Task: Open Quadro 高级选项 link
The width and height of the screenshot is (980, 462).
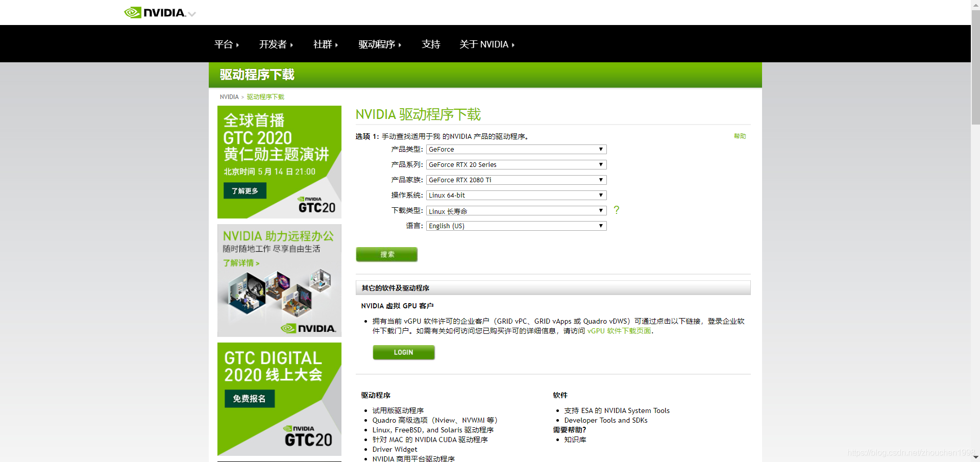Action: 435,420
